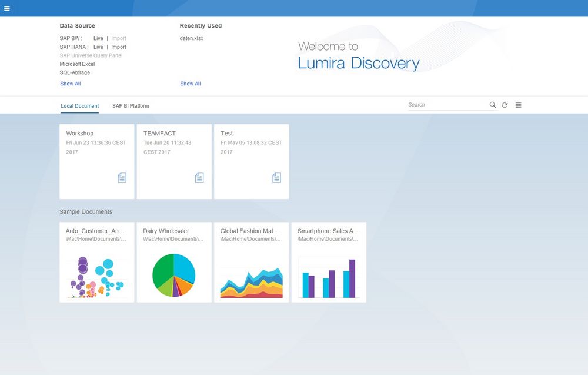Switch to SAP BI Platform tab
This screenshot has height=375, width=588.
131,106
